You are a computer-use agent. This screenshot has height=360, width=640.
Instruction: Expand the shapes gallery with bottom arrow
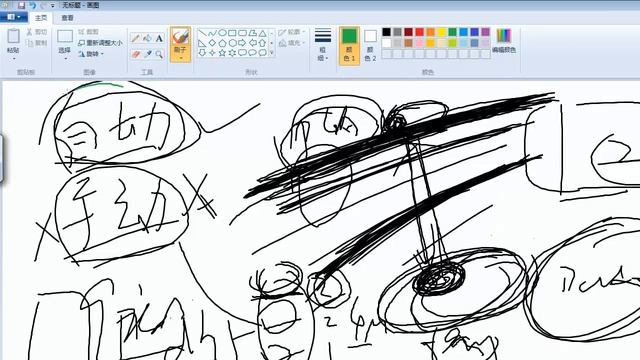[x=272, y=53]
